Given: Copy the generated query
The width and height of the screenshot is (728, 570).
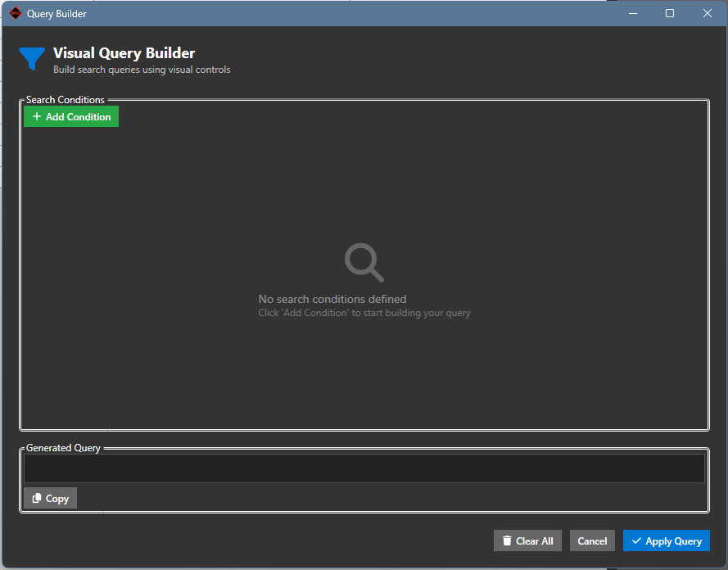Looking at the screenshot, I should (x=50, y=498).
